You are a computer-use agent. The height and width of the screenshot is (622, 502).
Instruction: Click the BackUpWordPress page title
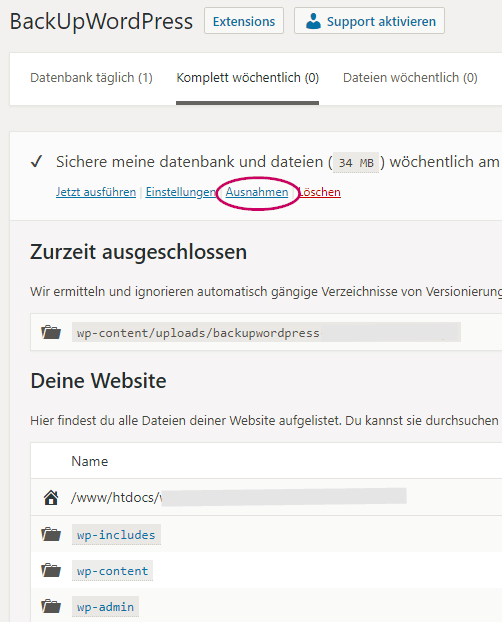[x=101, y=21]
